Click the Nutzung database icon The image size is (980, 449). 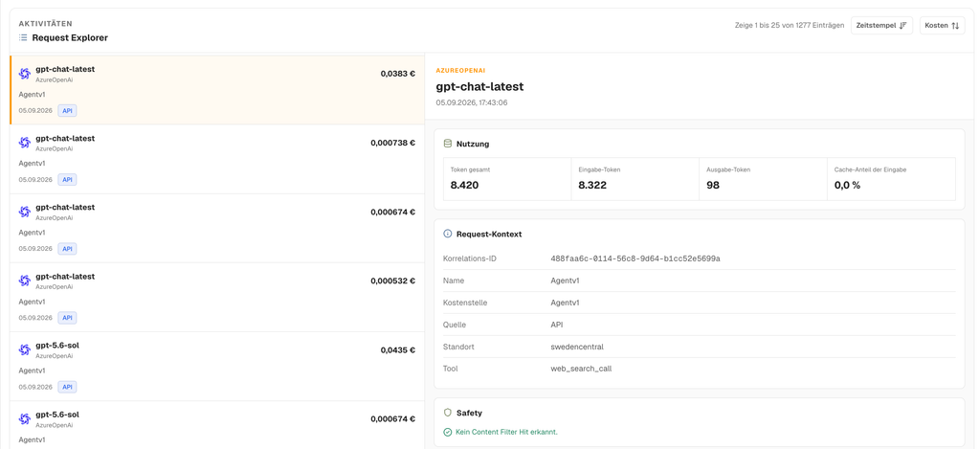[447, 144]
